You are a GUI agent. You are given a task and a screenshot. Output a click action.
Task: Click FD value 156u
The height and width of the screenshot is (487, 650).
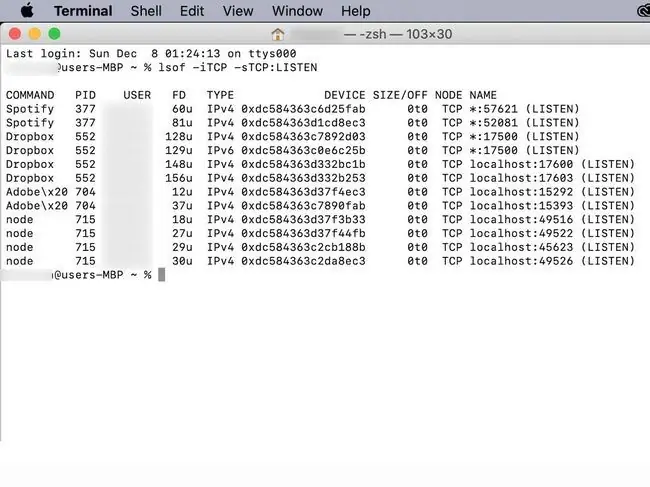[179, 178]
